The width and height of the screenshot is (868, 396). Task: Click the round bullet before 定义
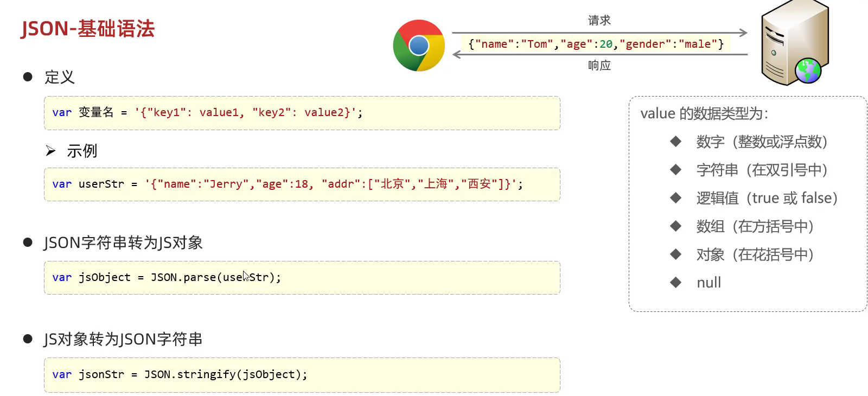pos(28,77)
